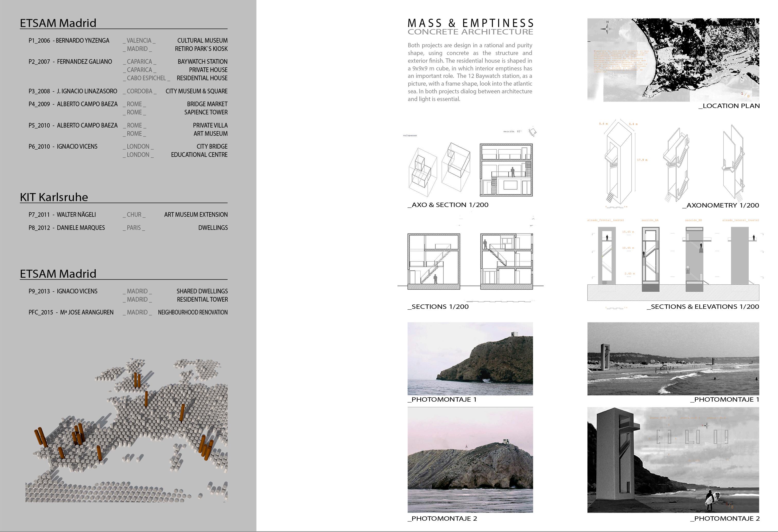This screenshot has height=532, width=778.
Task: Click the 3D map with orange pins
Action: 127,430
